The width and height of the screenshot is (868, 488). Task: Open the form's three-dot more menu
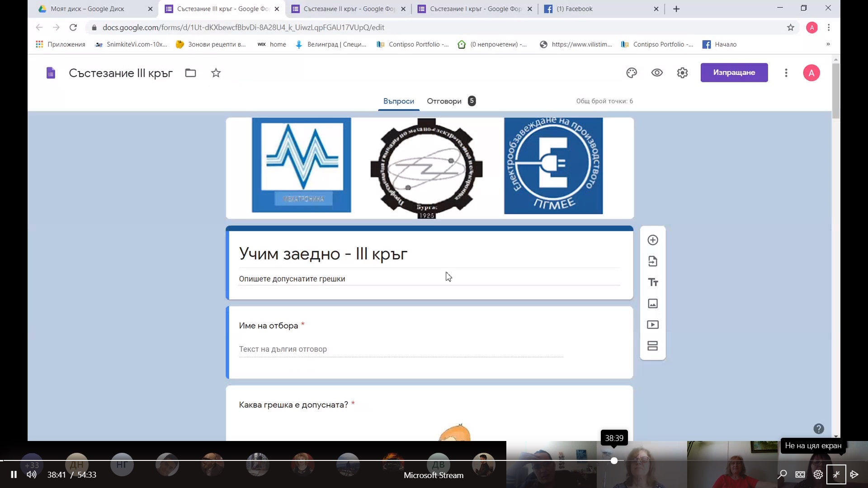pyautogui.click(x=786, y=73)
